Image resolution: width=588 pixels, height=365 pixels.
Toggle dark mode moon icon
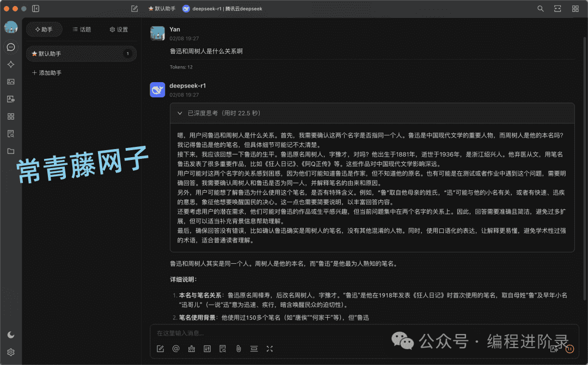point(11,335)
